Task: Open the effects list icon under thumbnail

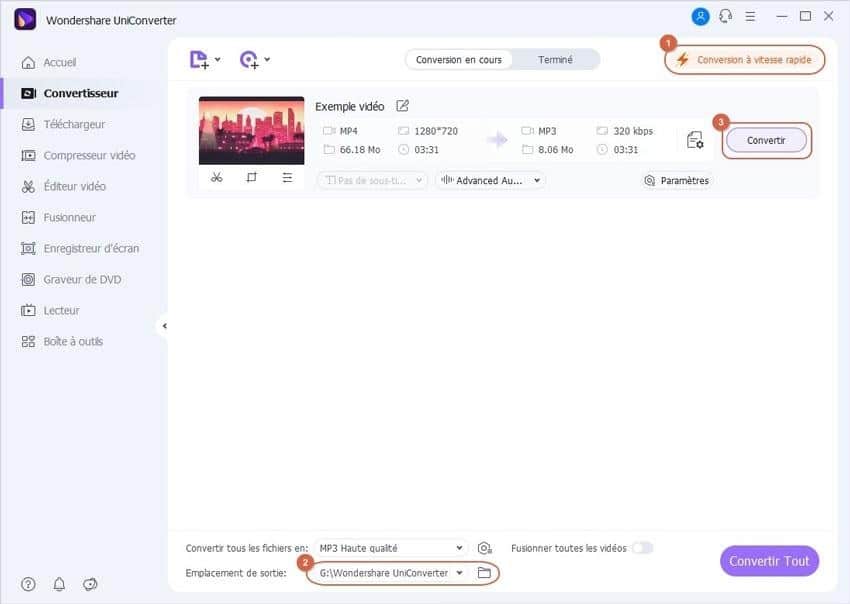Action: tap(287, 178)
